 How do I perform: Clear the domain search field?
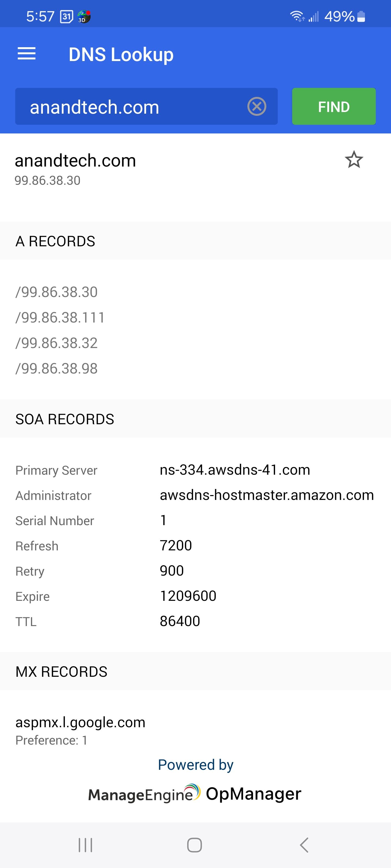point(257,107)
